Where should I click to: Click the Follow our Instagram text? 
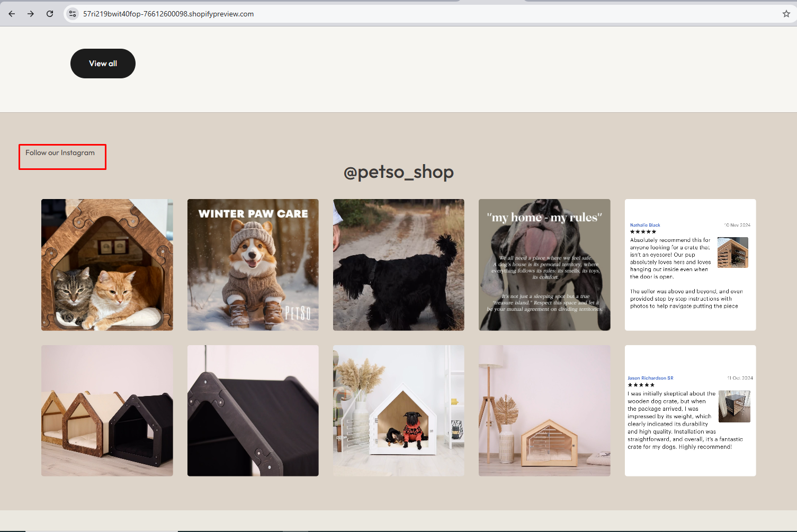coord(60,152)
